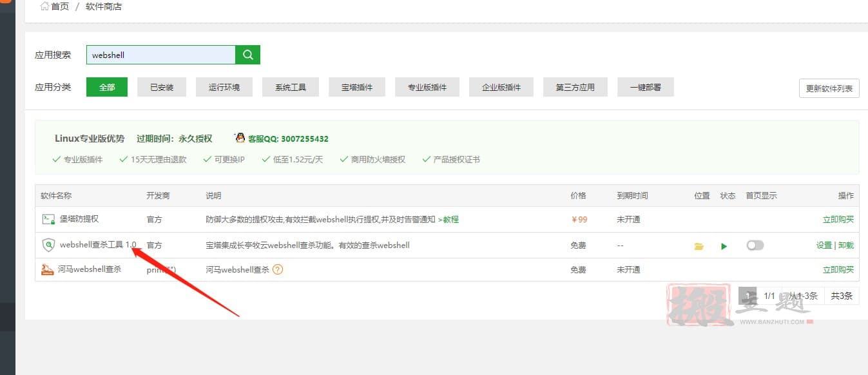Click the 软件商店 breadcrumb
This screenshot has width=868, height=375.
[104, 6]
